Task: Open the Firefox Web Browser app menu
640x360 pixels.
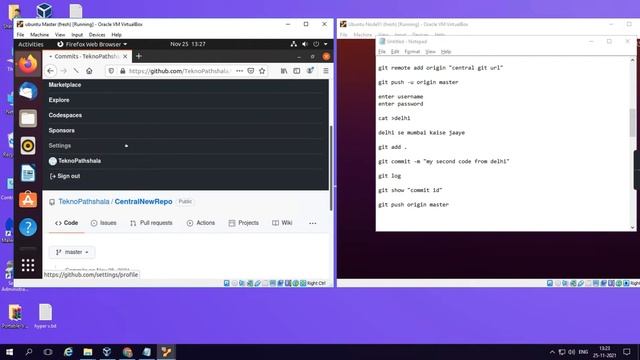Action: [92, 44]
